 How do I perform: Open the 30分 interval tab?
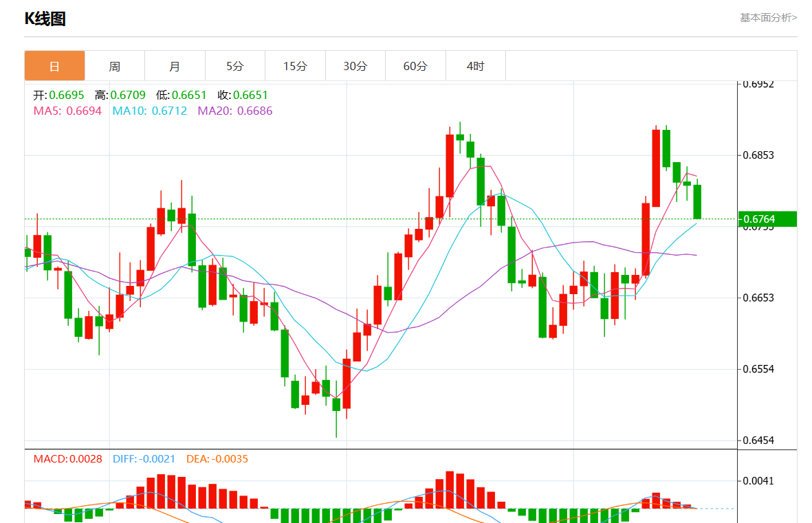coord(355,66)
